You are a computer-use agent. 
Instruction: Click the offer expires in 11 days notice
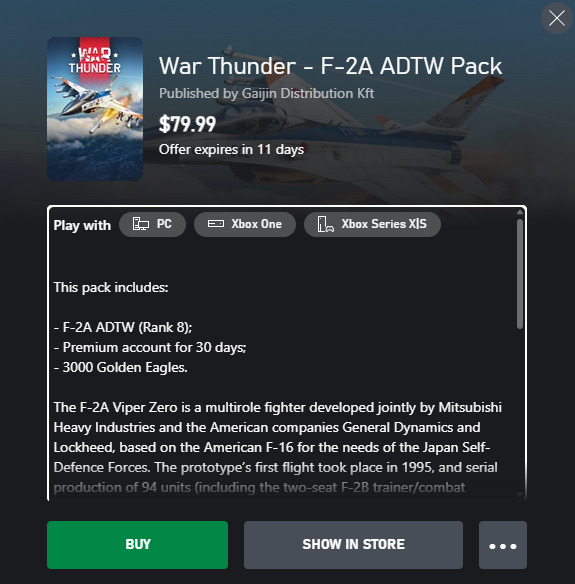(x=231, y=149)
